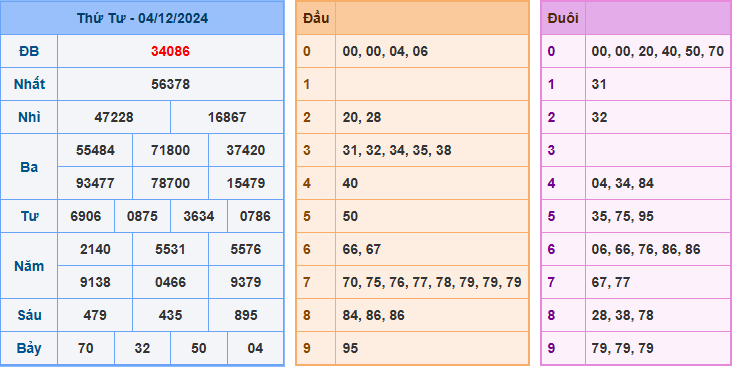Click fifth prize number 2140
This screenshot has height=367, width=732.
point(95,249)
